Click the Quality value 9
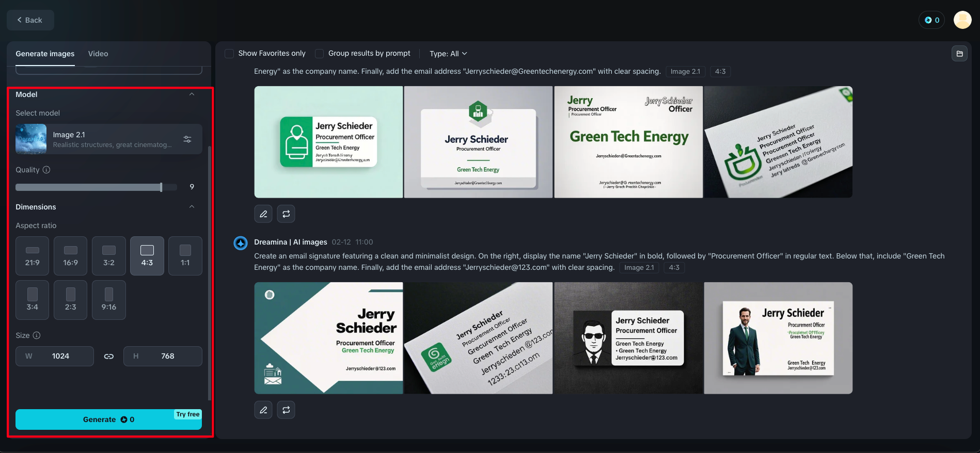The width and height of the screenshot is (980, 453). pos(192,187)
